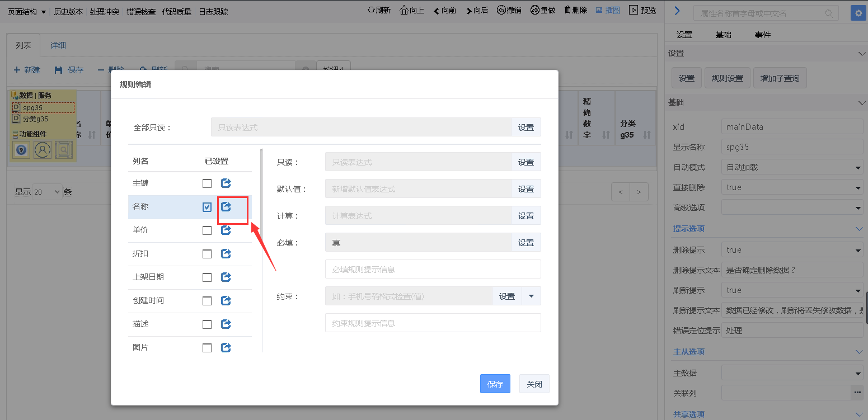Switch to the 事件 tab

(x=762, y=35)
